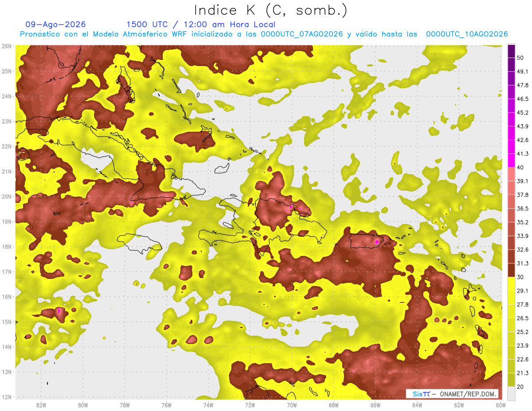The image size is (532, 411).
Task: Click the longitude axis label "72W"
Action: [x=250, y=405]
